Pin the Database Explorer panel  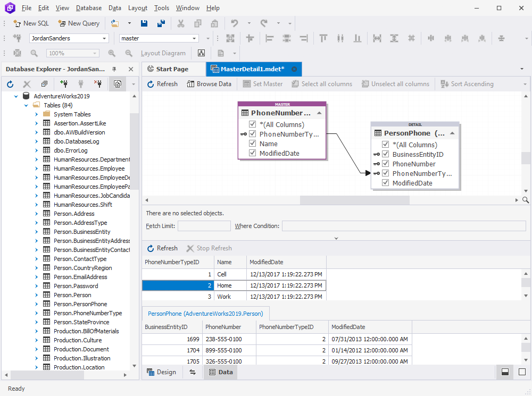[114, 69]
